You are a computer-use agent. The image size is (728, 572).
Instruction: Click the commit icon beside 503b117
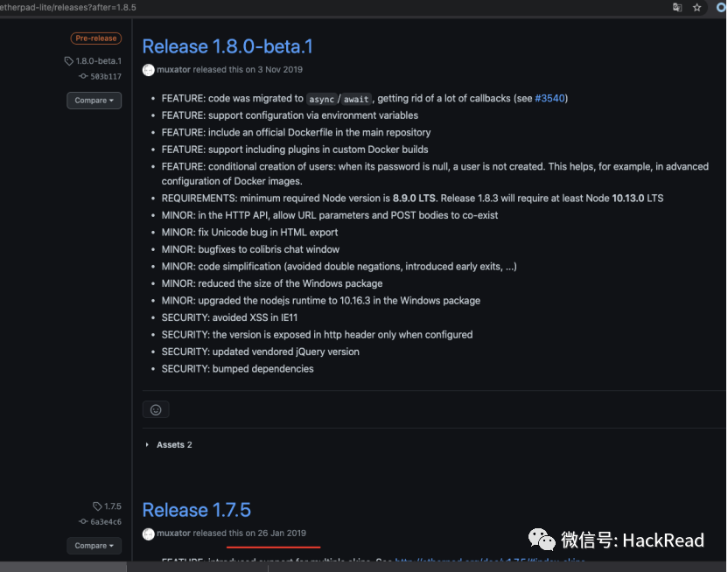83,76
